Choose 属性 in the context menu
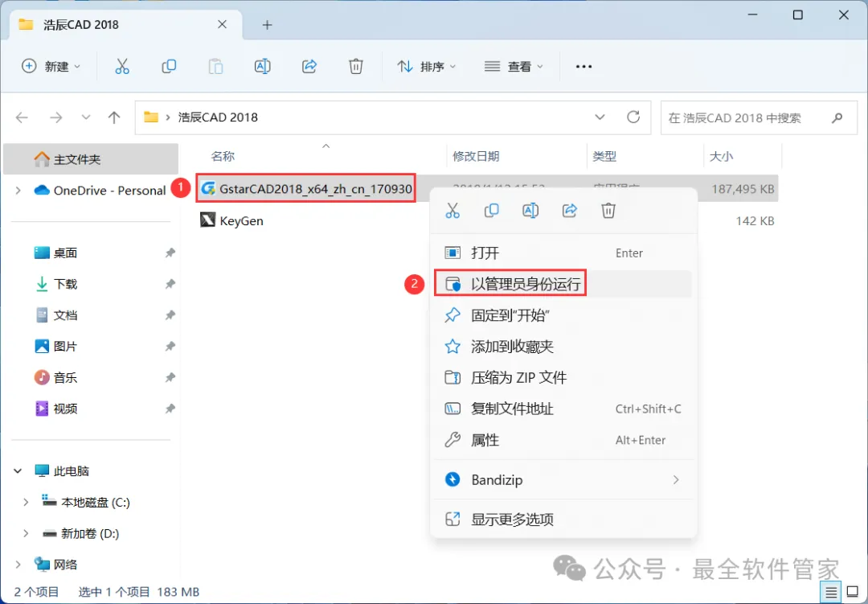This screenshot has width=868, height=604. point(563,440)
